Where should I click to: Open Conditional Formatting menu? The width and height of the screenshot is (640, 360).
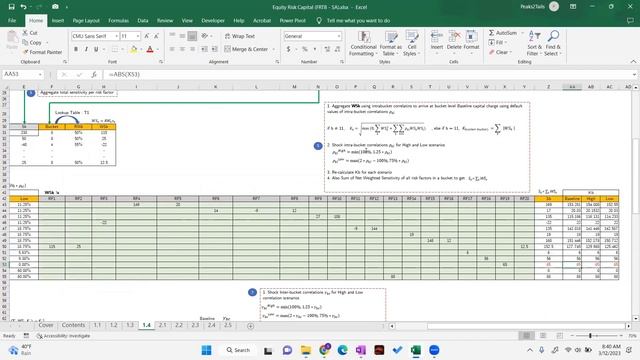tap(362, 44)
